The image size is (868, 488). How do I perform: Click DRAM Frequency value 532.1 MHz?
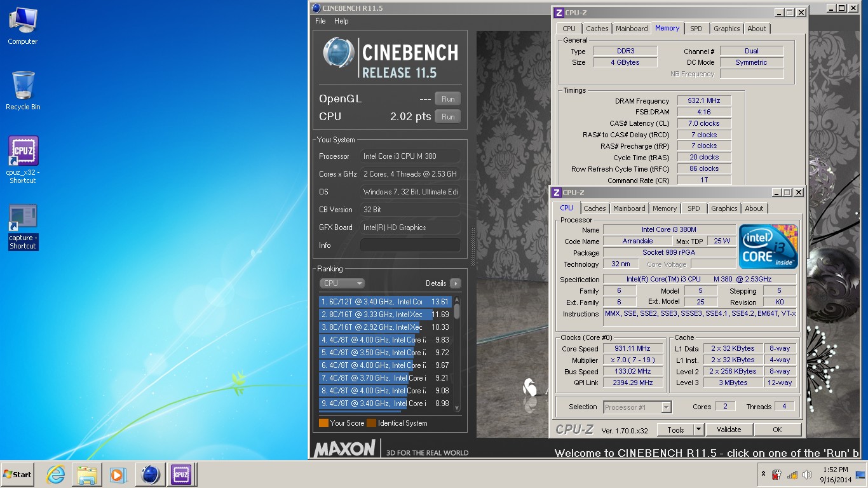704,101
